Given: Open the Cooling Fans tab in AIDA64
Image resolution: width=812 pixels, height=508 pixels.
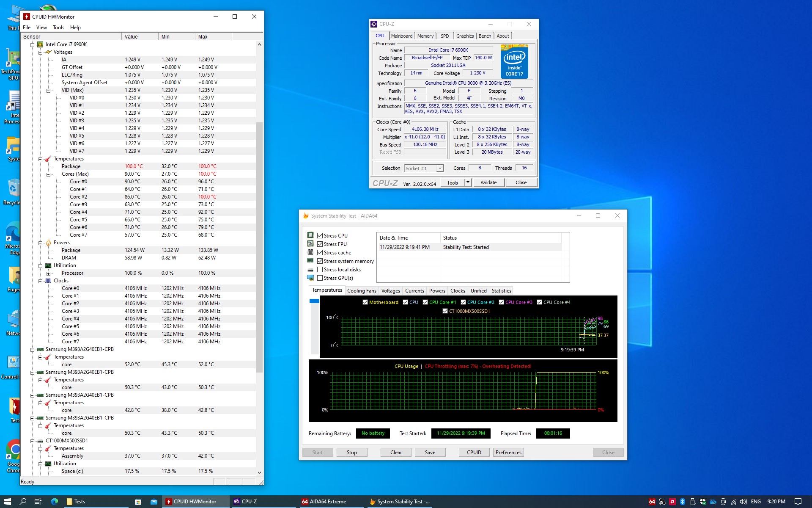Looking at the screenshot, I should point(362,291).
